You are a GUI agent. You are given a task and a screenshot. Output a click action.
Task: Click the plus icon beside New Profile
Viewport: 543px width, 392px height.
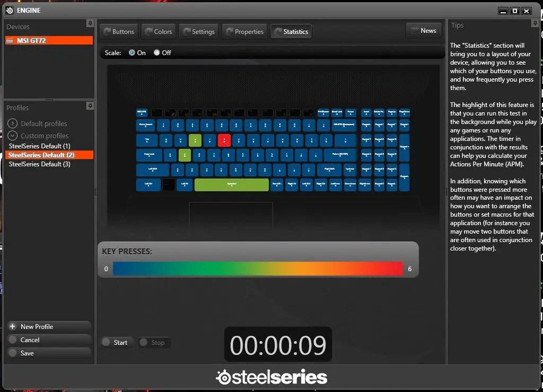13,326
